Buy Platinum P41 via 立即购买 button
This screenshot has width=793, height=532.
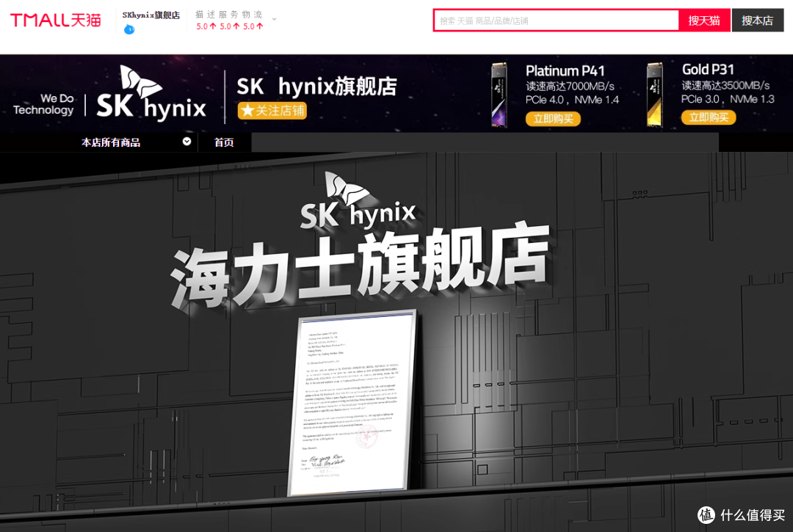(553, 119)
